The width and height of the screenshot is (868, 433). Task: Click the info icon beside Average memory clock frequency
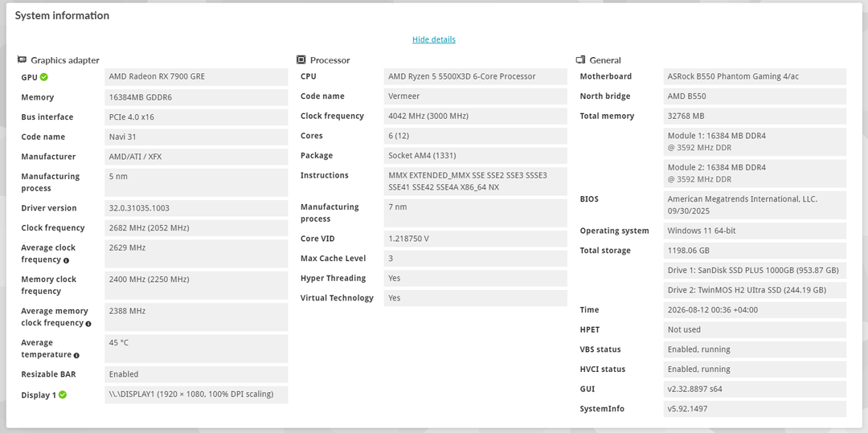point(88,324)
